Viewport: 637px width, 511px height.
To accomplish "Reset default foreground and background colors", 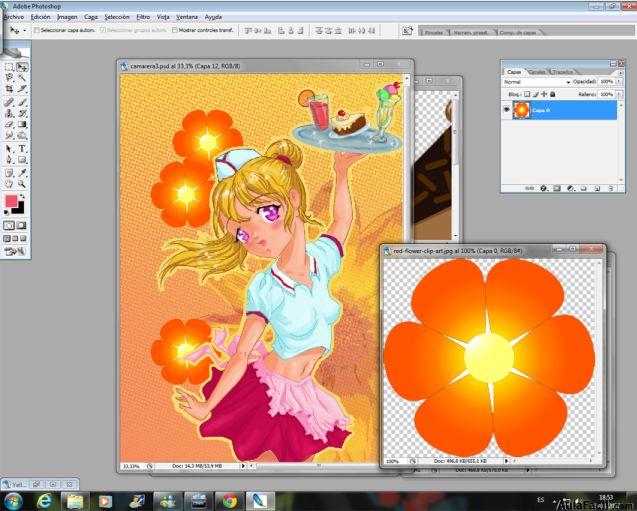I will pyautogui.click(x=6, y=212).
